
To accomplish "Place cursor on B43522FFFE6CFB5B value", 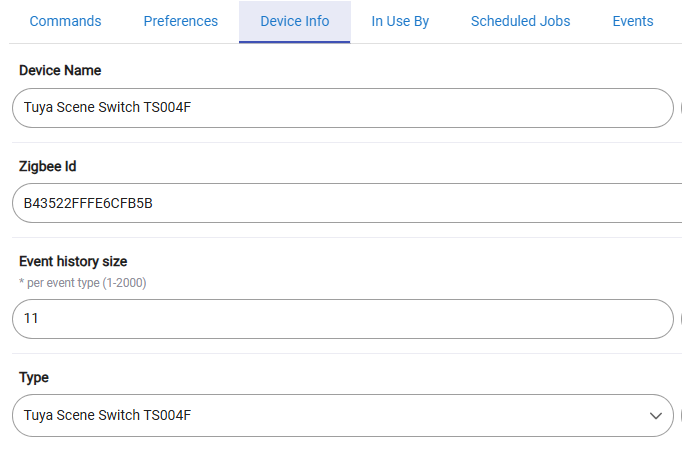I will click(x=88, y=203).
